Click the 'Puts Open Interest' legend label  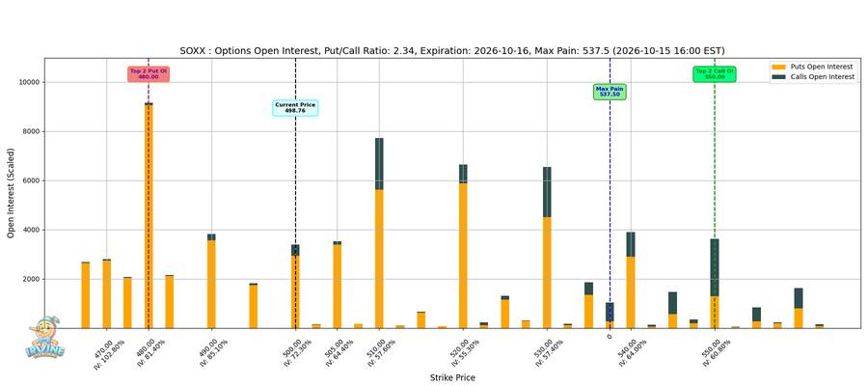(x=821, y=67)
